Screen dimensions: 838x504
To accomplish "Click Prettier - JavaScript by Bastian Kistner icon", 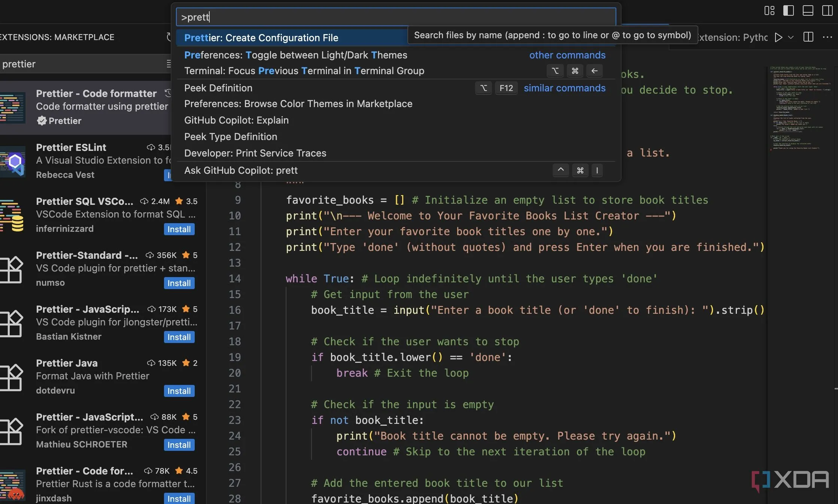I will point(11,323).
